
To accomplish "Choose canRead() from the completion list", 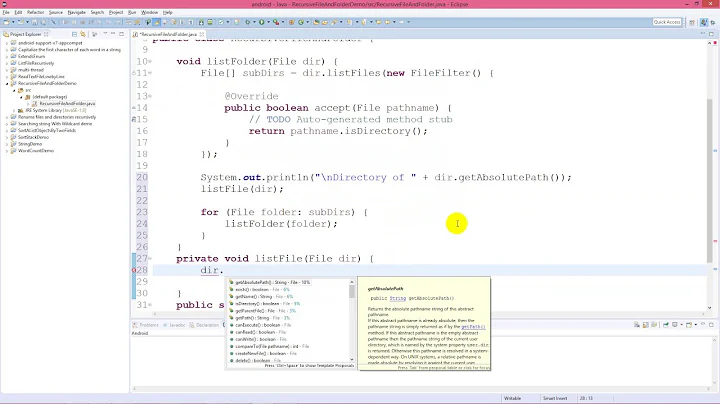I will [289, 332].
